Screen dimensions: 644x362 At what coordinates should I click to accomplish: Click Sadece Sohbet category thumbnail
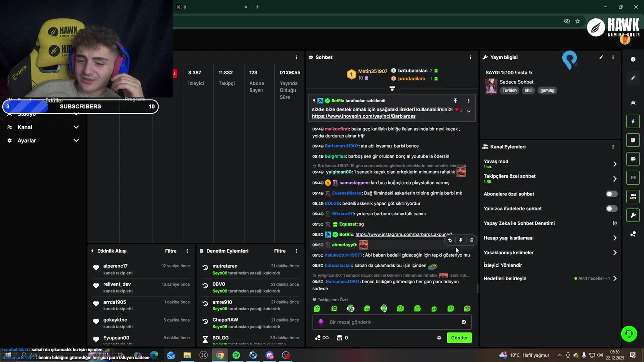coord(491,86)
